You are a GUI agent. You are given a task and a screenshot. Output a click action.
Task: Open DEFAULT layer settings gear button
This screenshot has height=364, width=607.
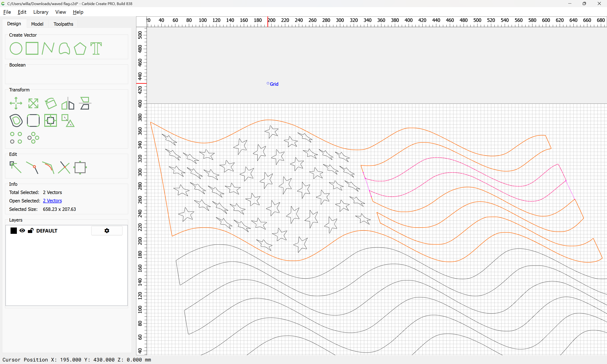[x=107, y=231]
